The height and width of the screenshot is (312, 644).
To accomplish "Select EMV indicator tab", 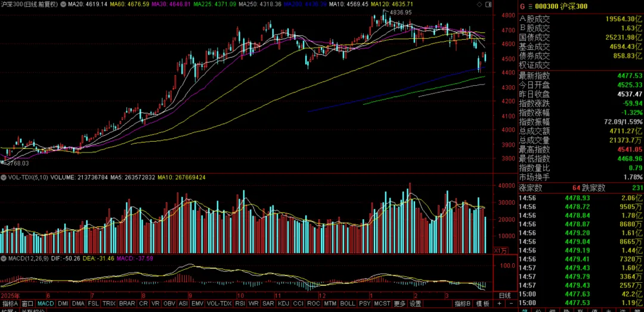I will tap(197, 304).
